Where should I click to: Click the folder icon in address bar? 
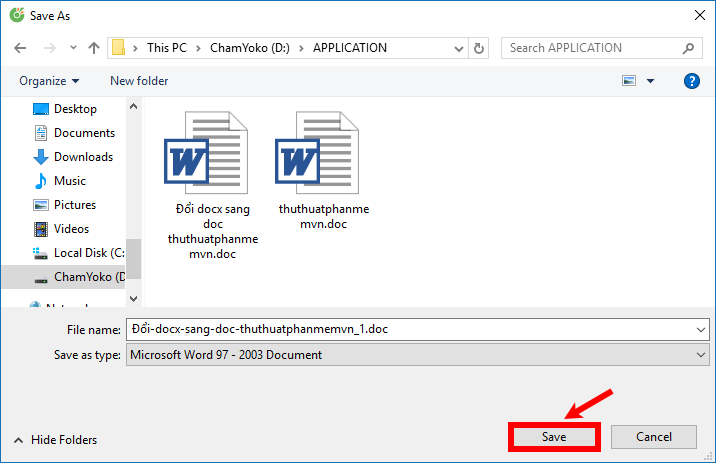pos(119,47)
